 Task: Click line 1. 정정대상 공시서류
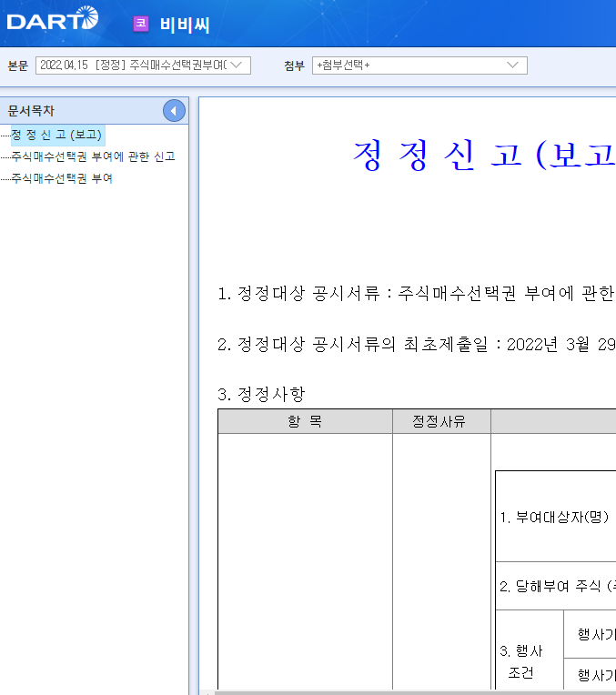(x=417, y=294)
